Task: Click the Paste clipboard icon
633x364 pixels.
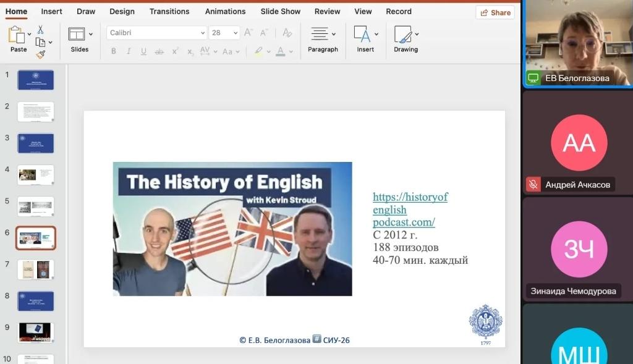Action: [x=17, y=35]
